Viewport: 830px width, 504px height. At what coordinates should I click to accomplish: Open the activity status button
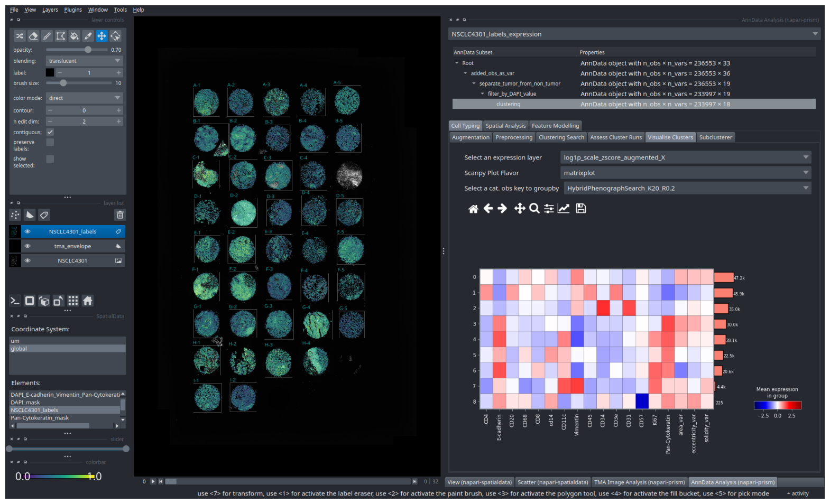[798, 493]
